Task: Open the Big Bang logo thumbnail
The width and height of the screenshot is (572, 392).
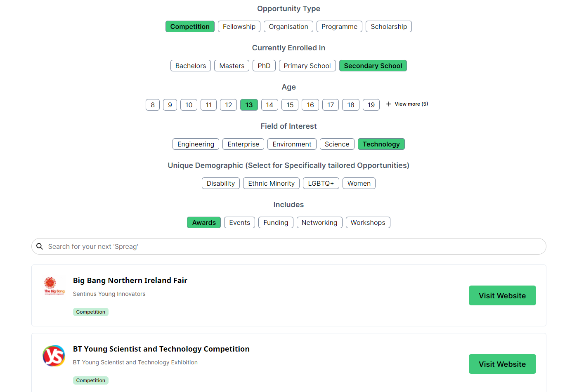Action: [x=54, y=286]
